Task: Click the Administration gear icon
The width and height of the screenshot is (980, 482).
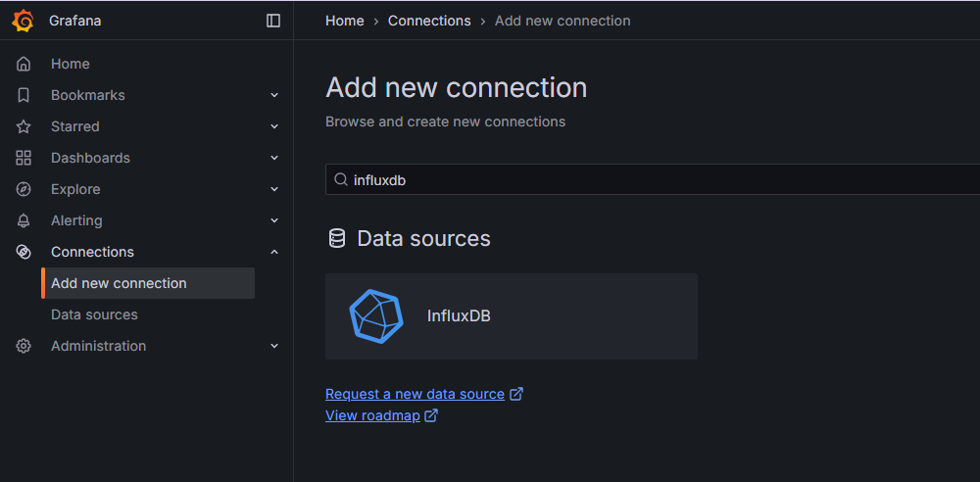Action: (x=24, y=346)
